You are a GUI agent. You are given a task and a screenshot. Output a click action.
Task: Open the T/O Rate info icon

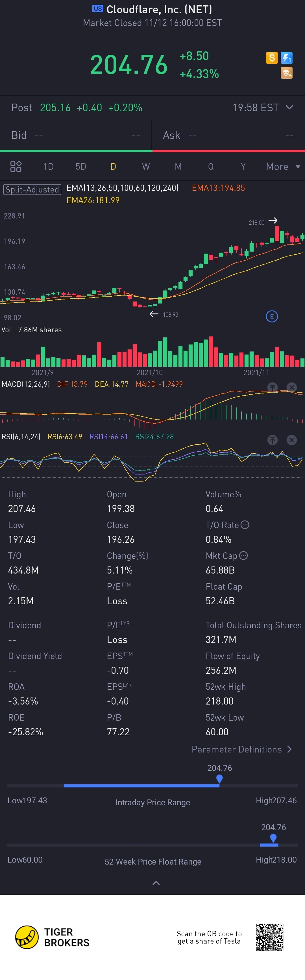pos(245,525)
